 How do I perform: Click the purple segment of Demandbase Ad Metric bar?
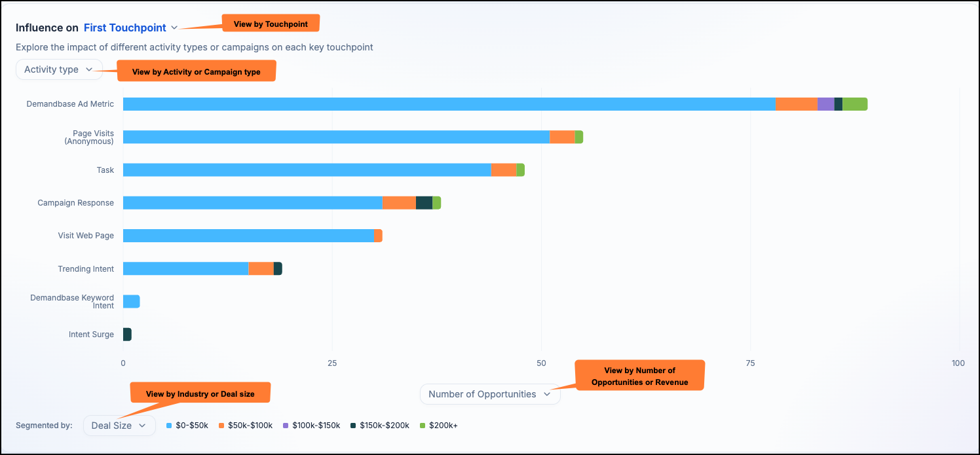coord(825,104)
